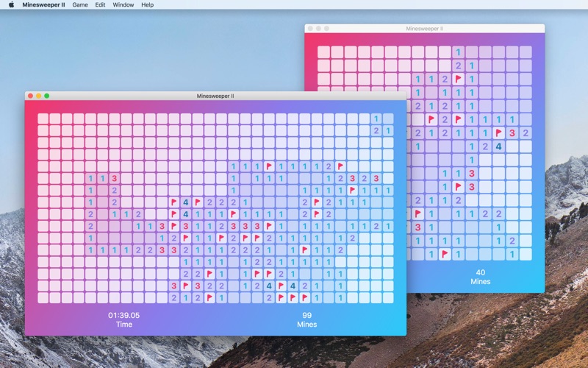Click the flag right of the upper stacked 4
The image size is (588, 368).
coord(198,202)
